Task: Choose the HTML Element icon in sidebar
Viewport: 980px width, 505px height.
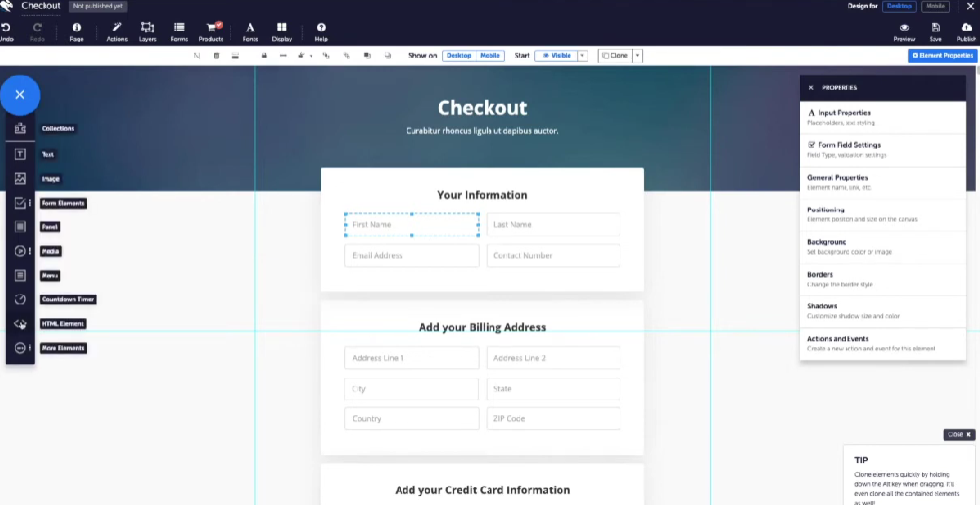Action: 20,324
